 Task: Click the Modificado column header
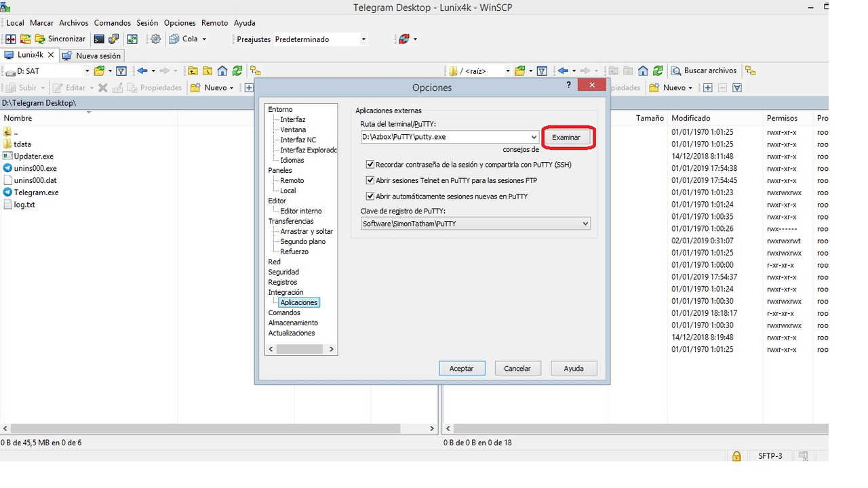[715, 118]
